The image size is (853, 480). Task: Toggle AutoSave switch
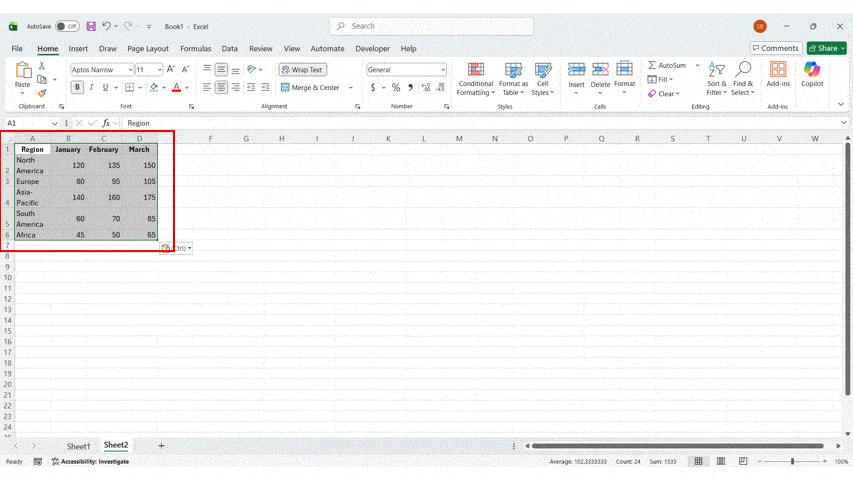(x=67, y=26)
